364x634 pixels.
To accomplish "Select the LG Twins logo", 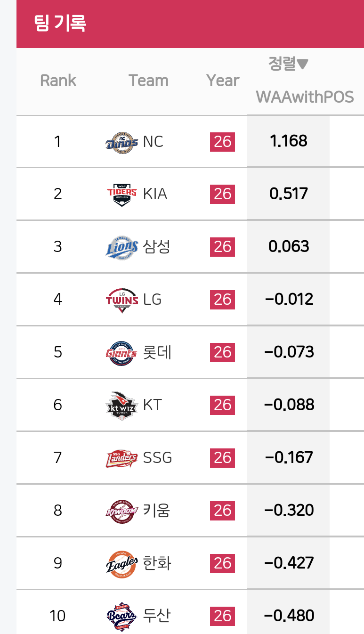I will [122, 299].
